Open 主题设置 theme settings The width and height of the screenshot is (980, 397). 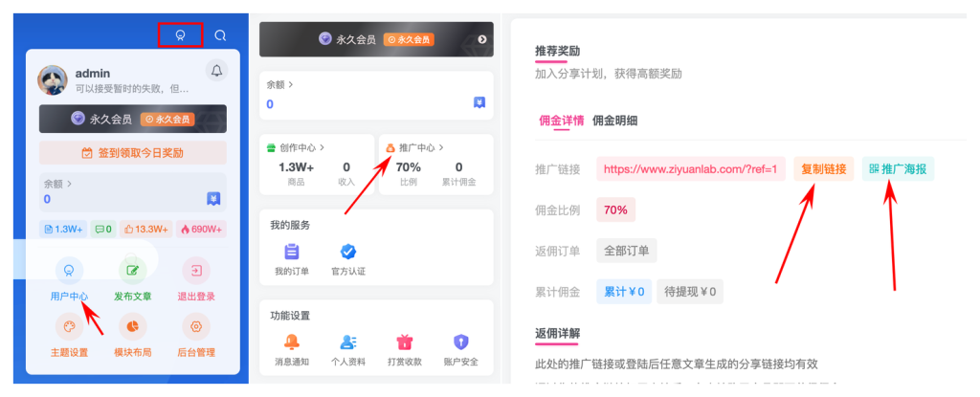click(69, 336)
